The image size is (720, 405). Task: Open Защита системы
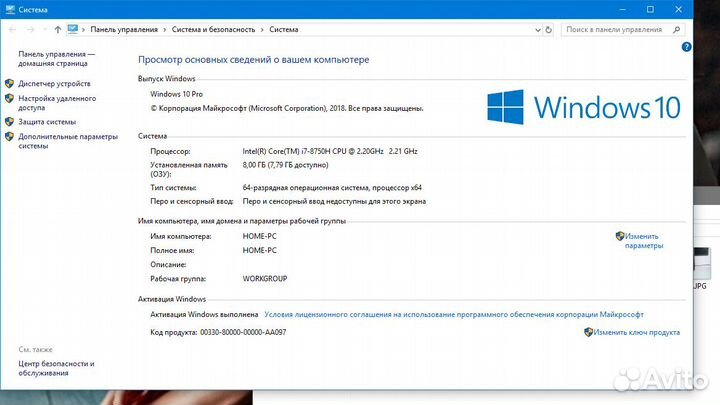(47, 122)
